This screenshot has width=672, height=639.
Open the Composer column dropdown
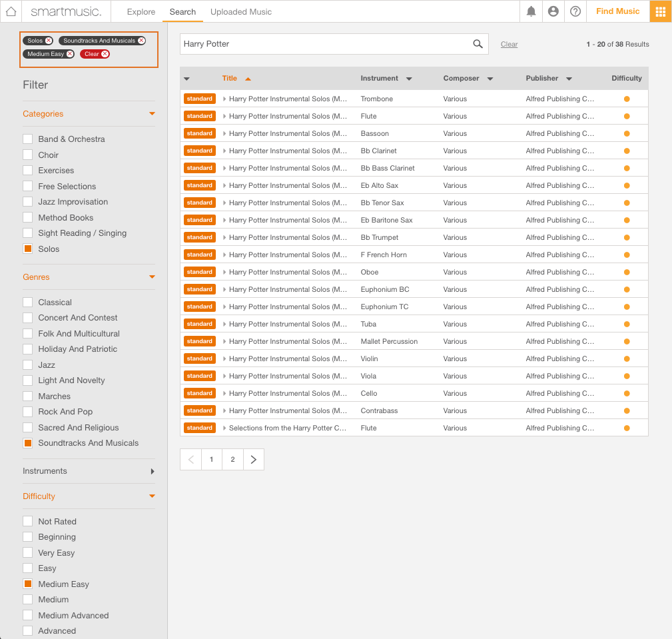point(490,79)
